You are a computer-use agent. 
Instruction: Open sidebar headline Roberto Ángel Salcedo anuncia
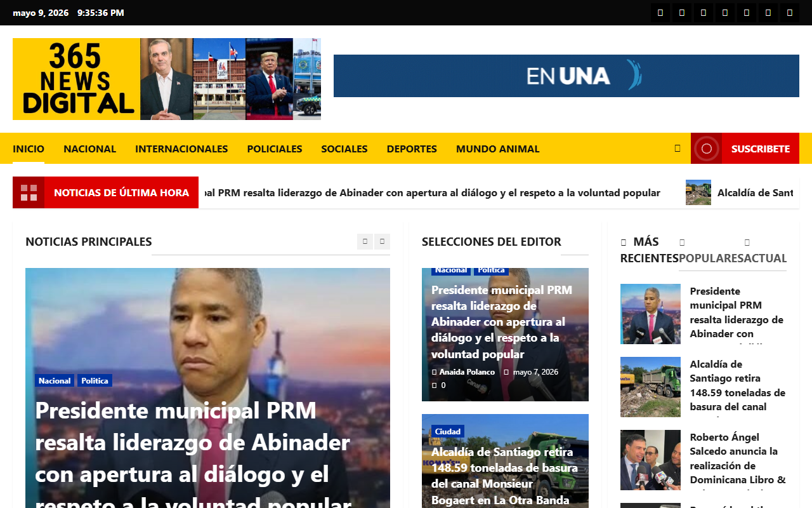point(738,460)
